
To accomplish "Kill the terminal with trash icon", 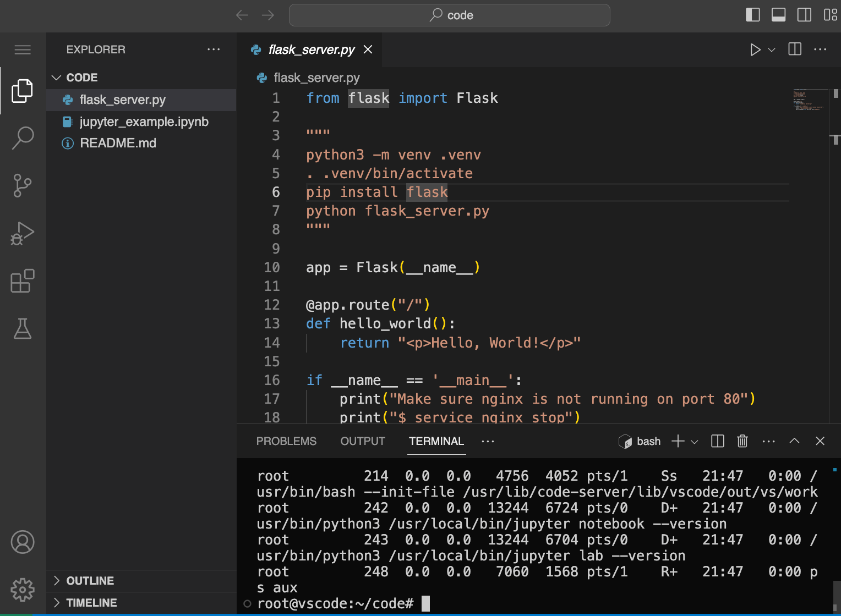I will [742, 441].
